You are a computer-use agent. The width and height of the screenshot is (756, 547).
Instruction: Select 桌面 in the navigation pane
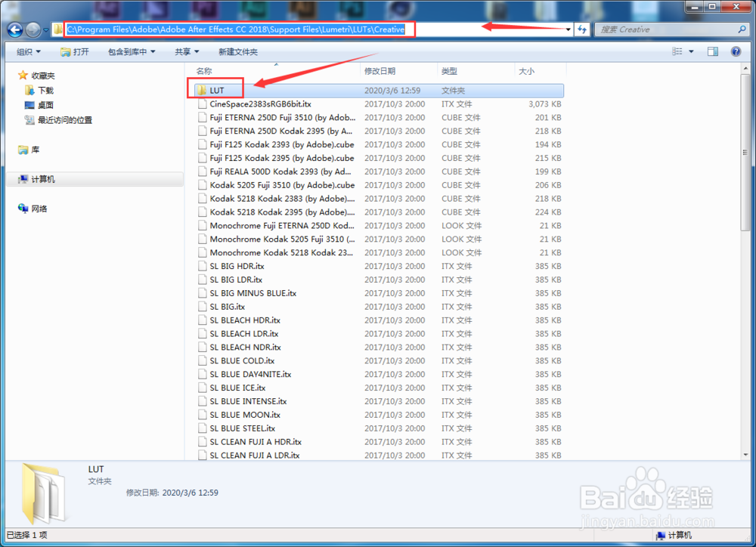(x=39, y=105)
